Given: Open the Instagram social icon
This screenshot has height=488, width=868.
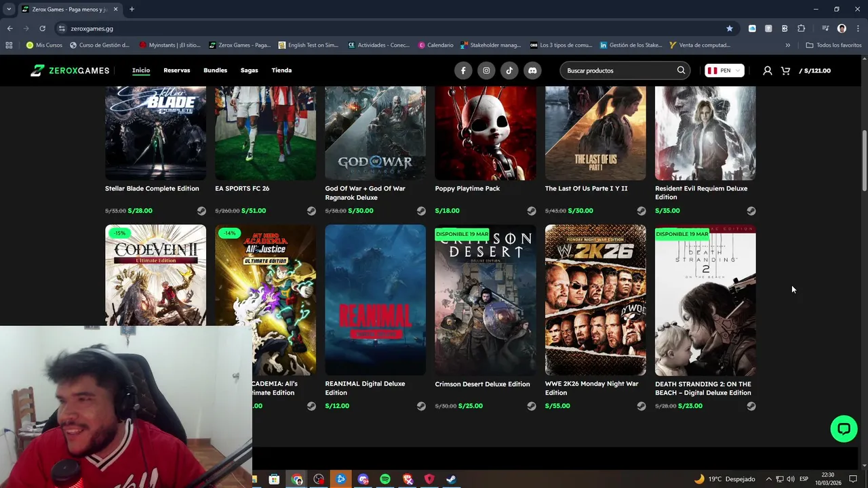Looking at the screenshot, I should click(x=486, y=70).
